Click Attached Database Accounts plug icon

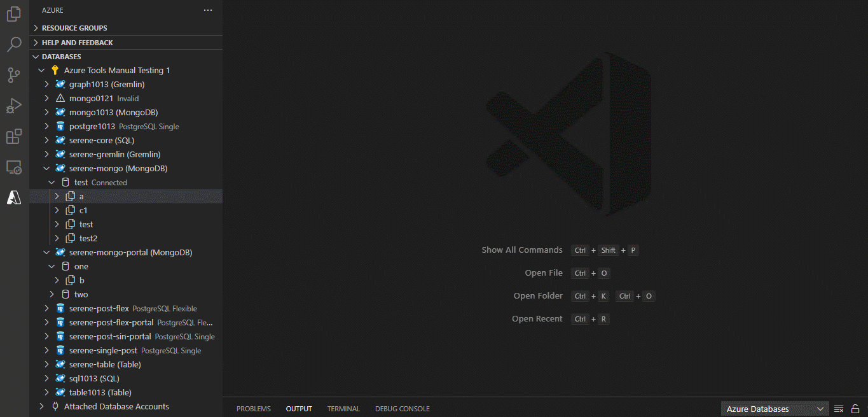55,406
